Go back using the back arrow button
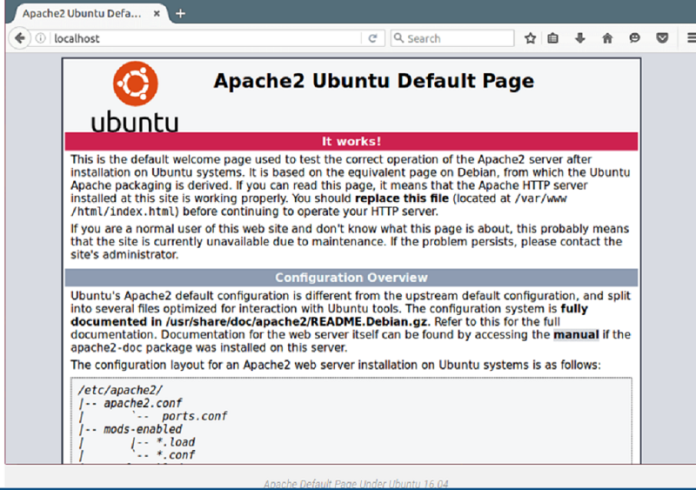Image resolution: width=696 pixels, height=490 pixels. click(20, 38)
